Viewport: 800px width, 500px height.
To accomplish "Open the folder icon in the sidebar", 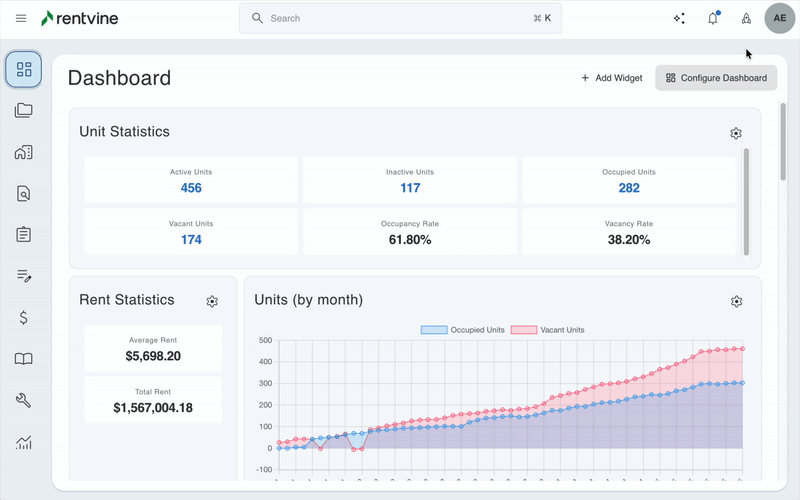I will coord(24,111).
